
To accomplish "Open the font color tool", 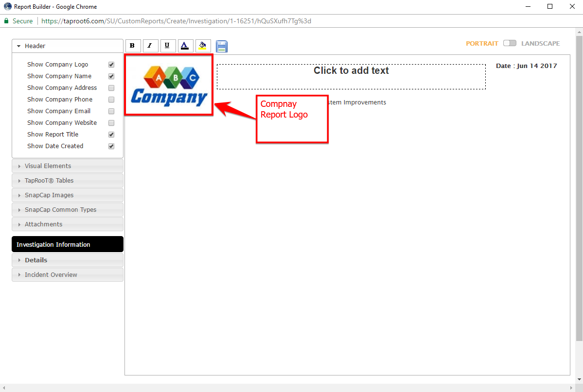I will [x=185, y=46].
